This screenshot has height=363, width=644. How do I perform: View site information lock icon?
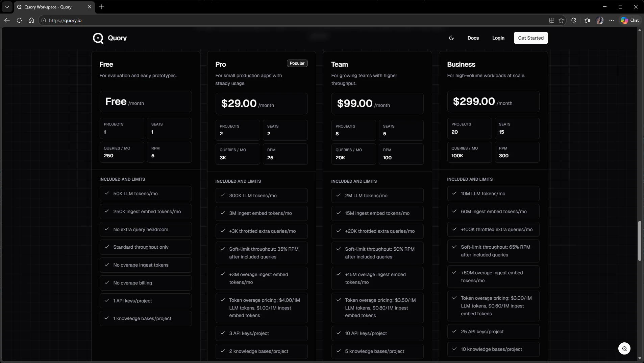coord(44,20)
